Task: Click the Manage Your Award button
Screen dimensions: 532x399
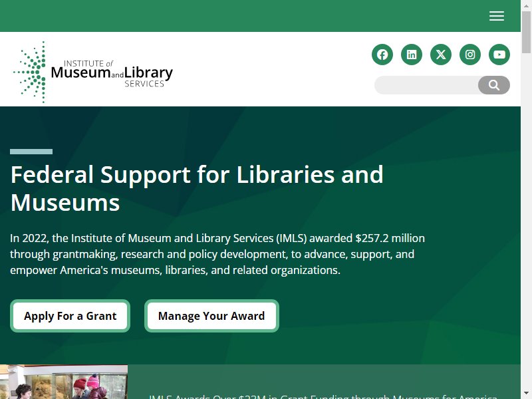Action: (x=211, y=316)
